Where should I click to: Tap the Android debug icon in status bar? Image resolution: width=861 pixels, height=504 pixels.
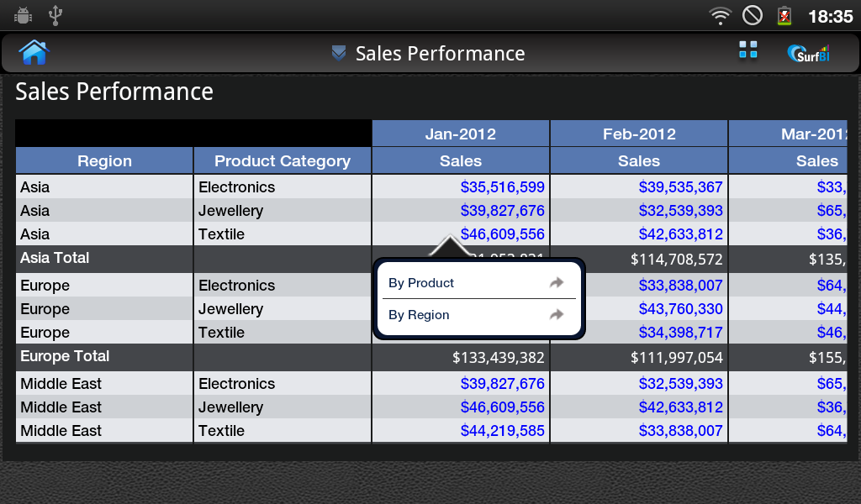point(23,15)
